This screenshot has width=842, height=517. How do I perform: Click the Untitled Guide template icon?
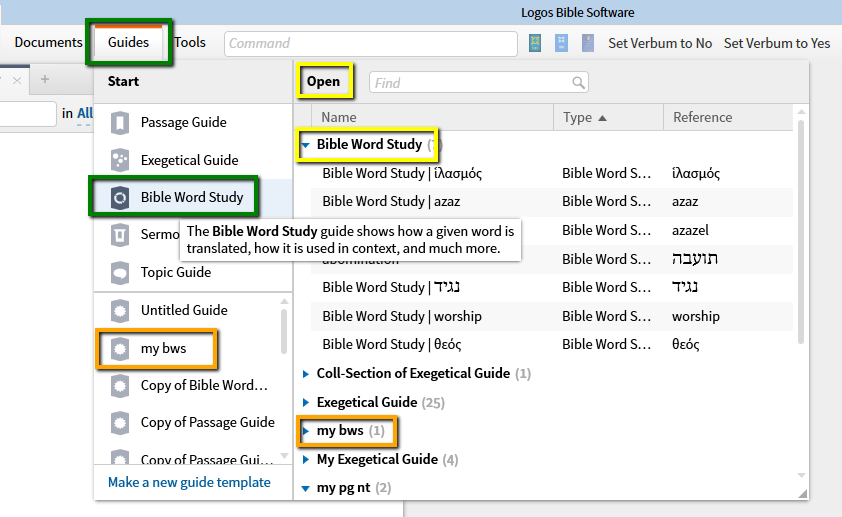[x=120, y=310]
